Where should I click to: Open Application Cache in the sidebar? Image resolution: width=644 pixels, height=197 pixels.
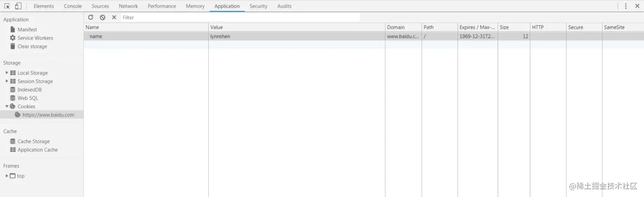coord(37,150)
